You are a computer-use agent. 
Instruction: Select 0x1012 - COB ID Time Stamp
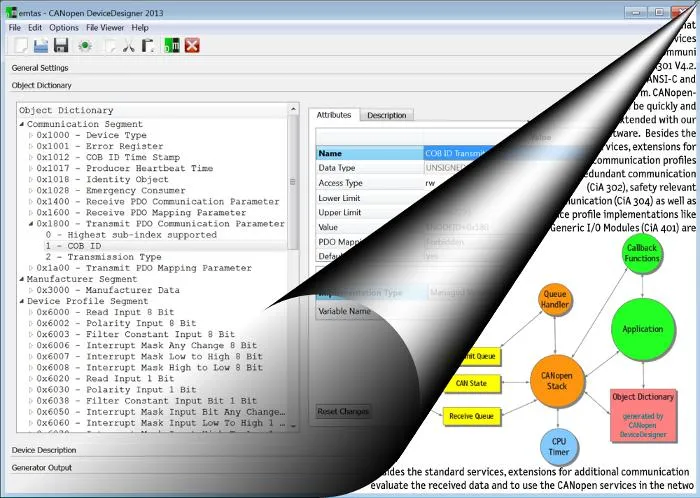(108, 157)
